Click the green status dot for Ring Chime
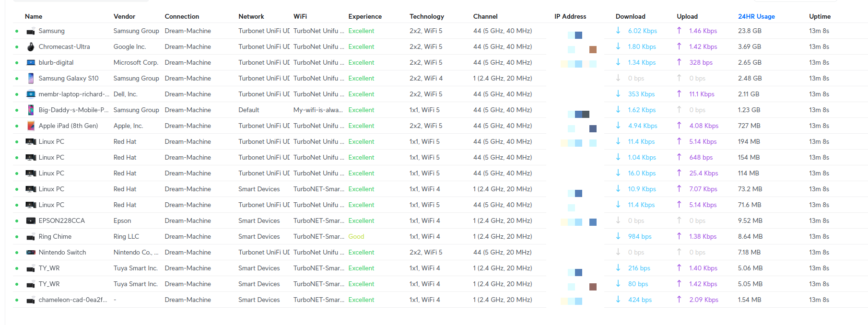 click(x=17, y=237)
